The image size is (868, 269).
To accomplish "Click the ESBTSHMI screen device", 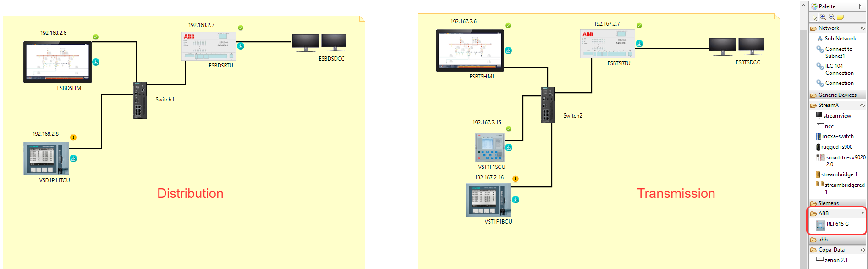I will (470, 50).
